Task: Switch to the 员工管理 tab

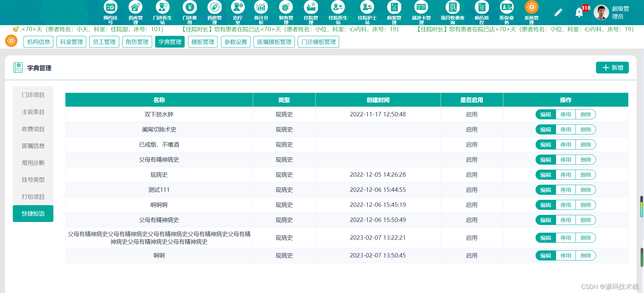Action: click(104, 42)
